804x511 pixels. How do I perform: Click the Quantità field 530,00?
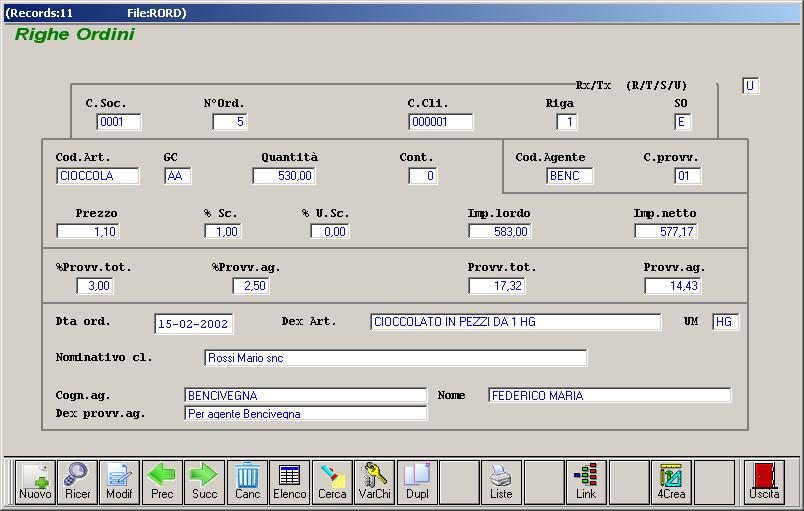[284, 176]
